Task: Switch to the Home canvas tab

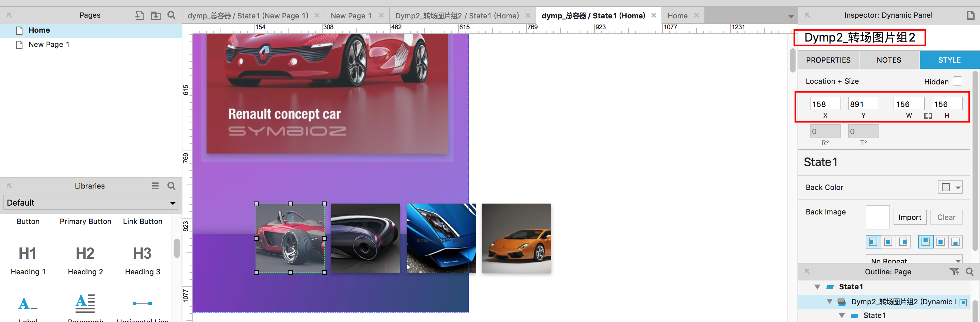Action: click(677, 16)
